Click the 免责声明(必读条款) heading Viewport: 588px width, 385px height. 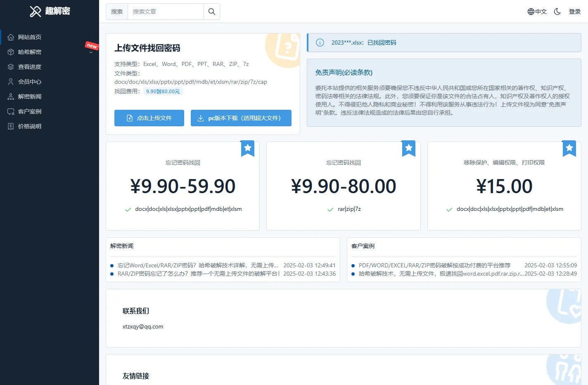(x=344, y=73)
